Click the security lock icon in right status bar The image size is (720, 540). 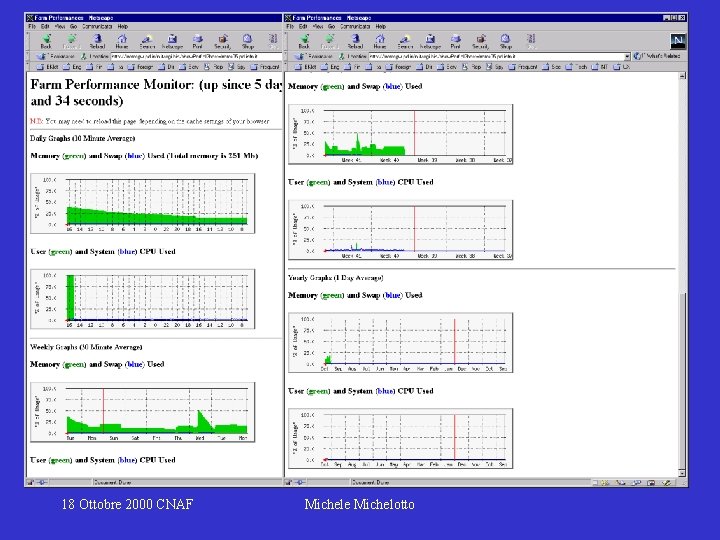[x=288, y=482]
